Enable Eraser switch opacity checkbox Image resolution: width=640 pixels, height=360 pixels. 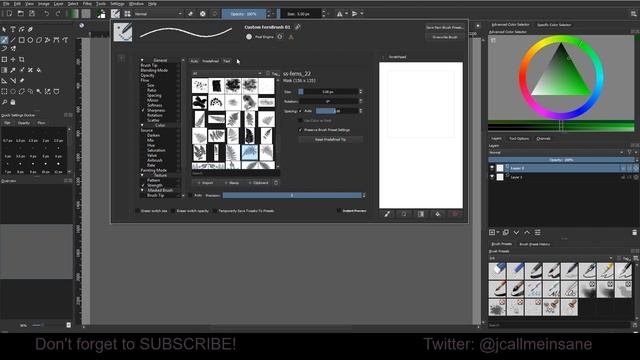(173, 211)
